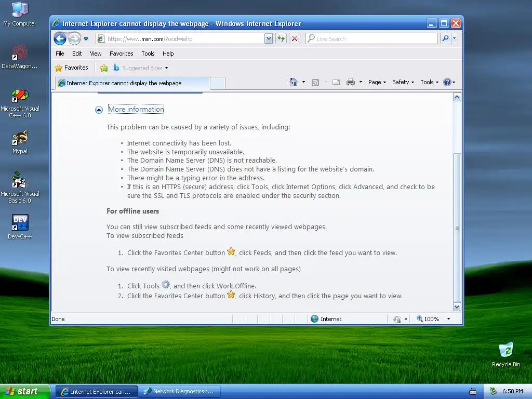
Task: Click the scroll down arrow of the page
Action: coord(457,307)
